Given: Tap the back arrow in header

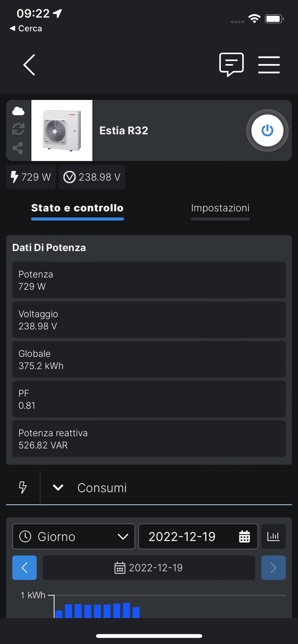Looking at the screenshot, I should [x=29, y=65].
